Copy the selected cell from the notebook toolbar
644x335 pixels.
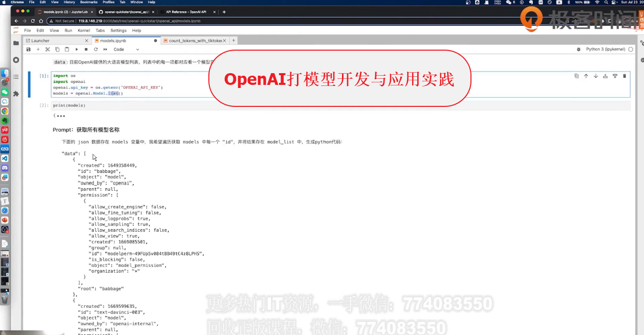[x=57, y=50]
